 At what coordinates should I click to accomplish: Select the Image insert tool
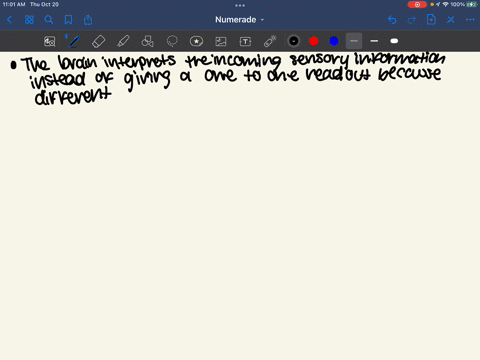pos(221,41)
